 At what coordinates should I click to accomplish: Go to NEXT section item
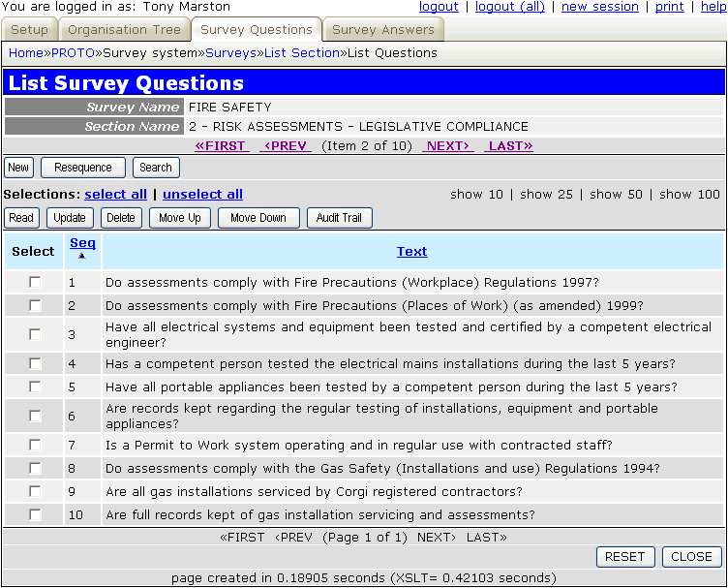(448, 146)
